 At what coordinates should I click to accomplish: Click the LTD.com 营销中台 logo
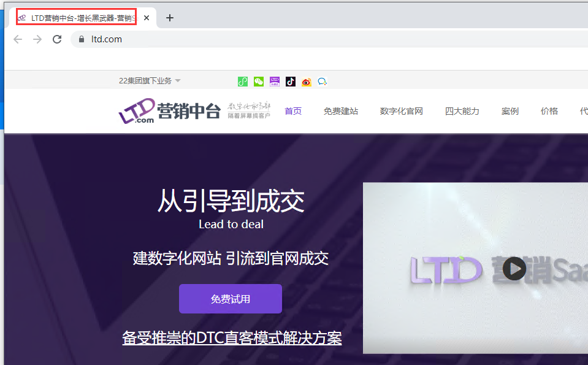[169, 111]
